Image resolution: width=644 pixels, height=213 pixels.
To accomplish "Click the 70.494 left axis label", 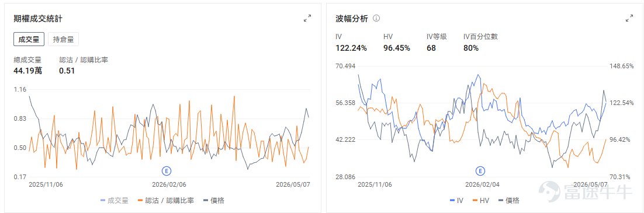I will pyautogui.click(x=346, y=66).
